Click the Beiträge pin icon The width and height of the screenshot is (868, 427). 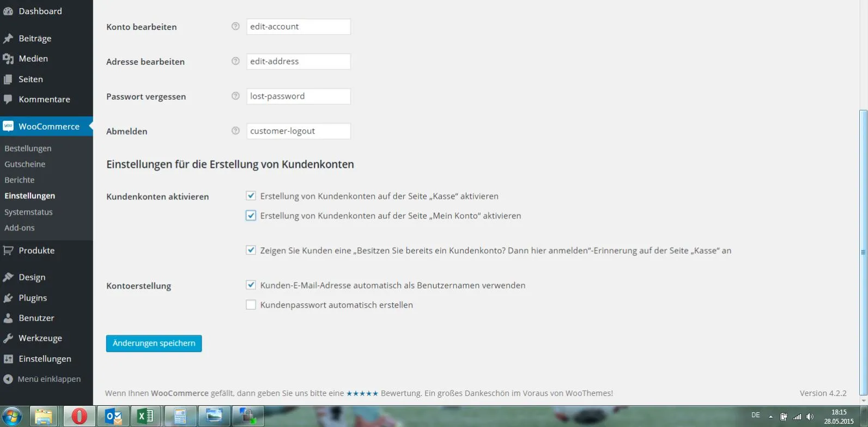click(x=8, y=39)
